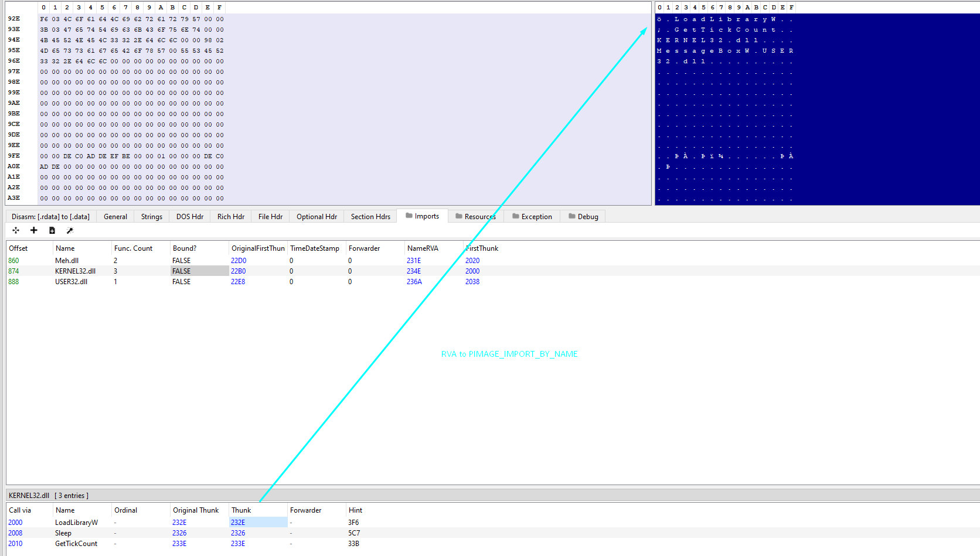Click the FirstThunk value 2020
980x556 pixels.
click(x=472, y=261)
